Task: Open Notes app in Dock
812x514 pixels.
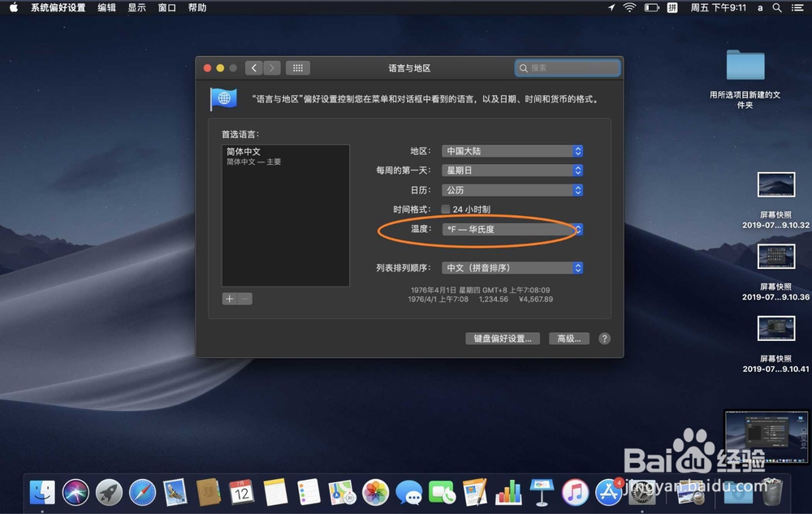Action: point(275,492)
